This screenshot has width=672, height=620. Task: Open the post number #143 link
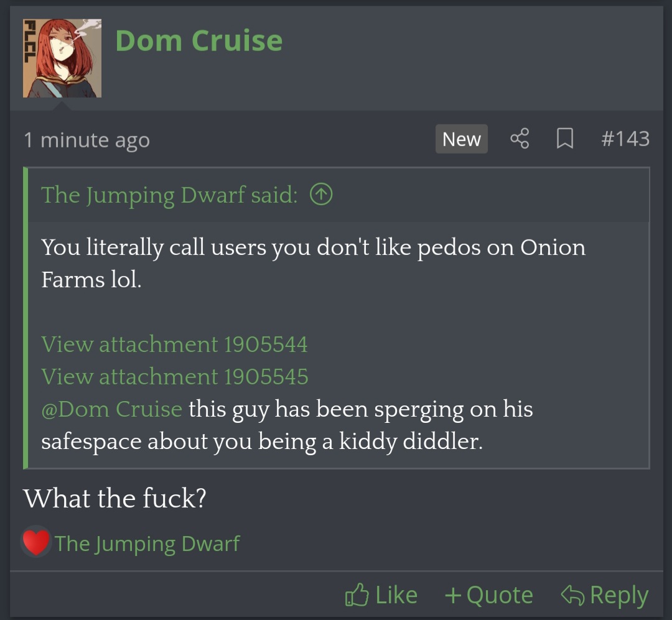[625, 139]
